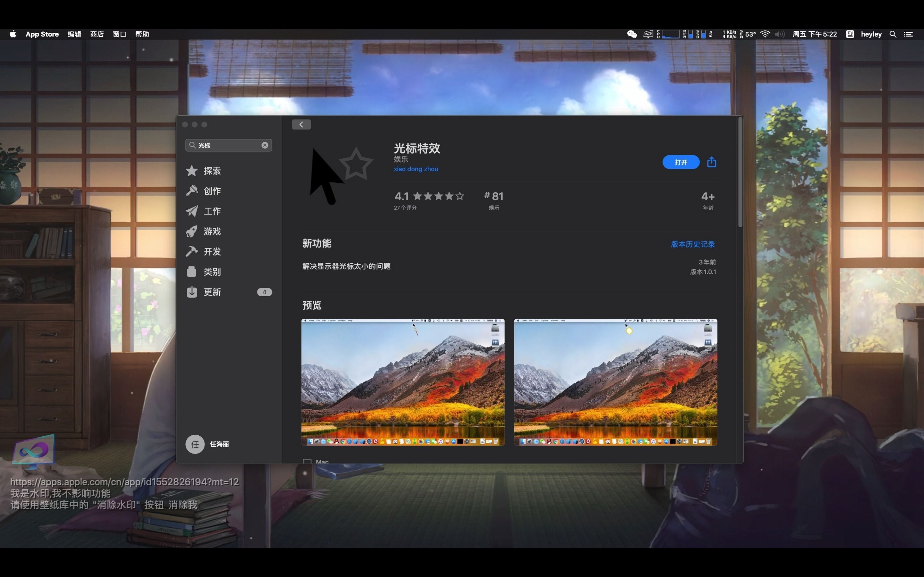
Task: Go back using the chevron button
Action: pyautogui.click(x=301, y=124)
